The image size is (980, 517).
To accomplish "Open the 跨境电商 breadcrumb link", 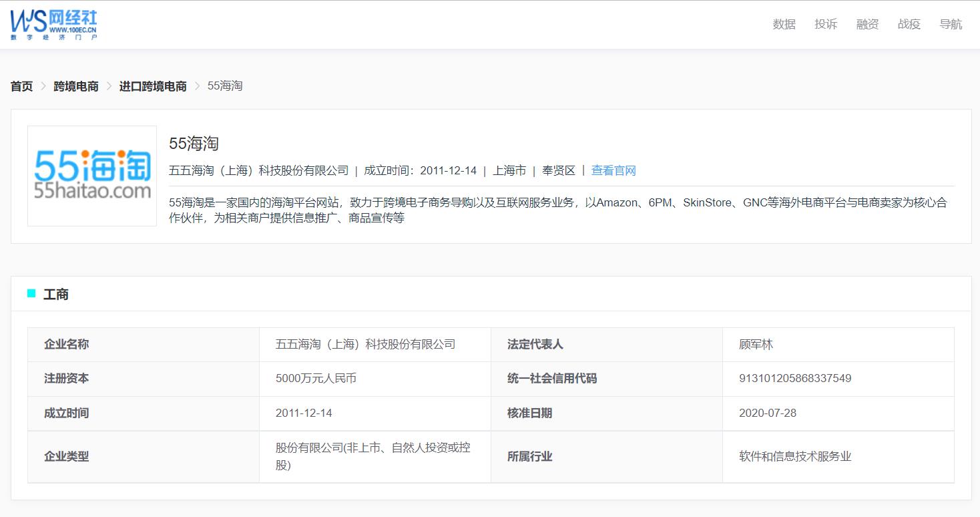I will coord(75,86).
